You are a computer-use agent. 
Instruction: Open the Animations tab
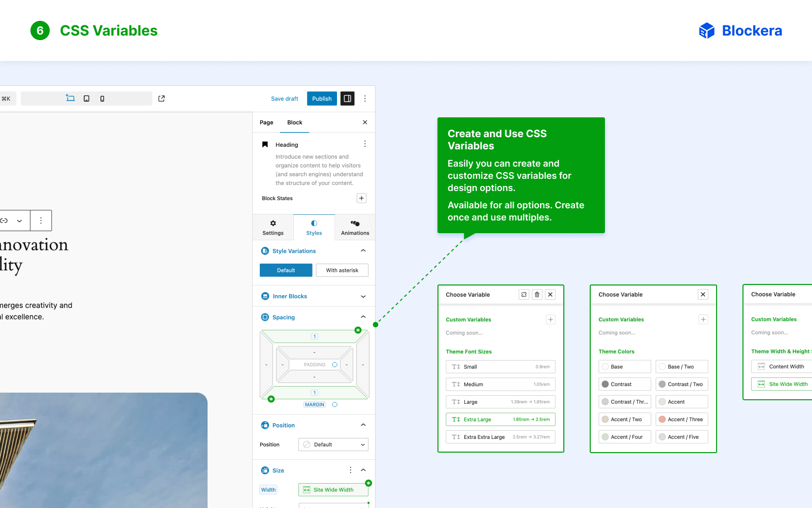[x=355, y=228]
